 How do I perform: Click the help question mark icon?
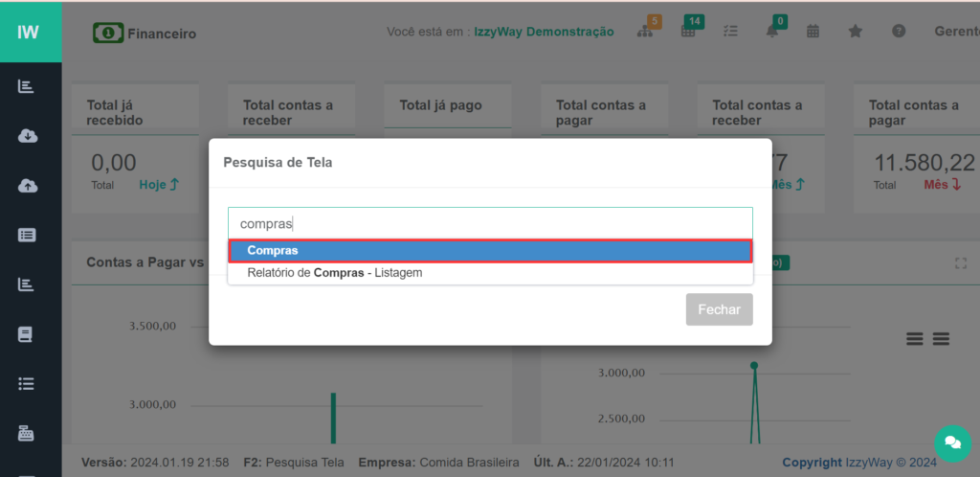tap(899, 32)
